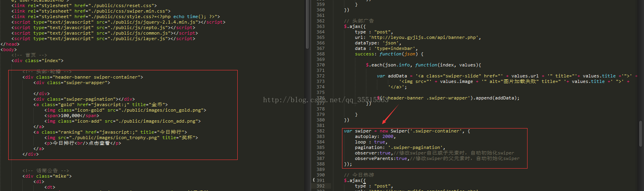Viewport: 644px width, 191px height.
Task: Click the header-banner swiper-container div line
Action: (83, 77)
